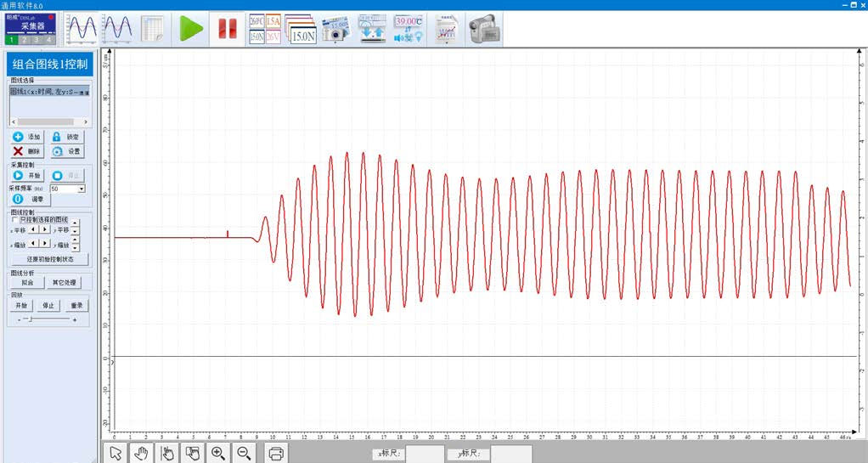
Task: Select collector channel tab 2
Action: 24,40
